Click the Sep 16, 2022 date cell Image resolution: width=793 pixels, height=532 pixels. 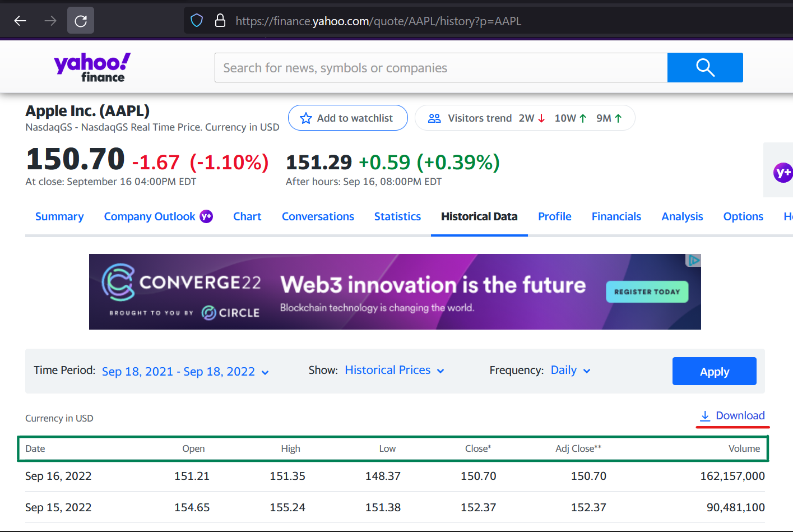point(58,476)
